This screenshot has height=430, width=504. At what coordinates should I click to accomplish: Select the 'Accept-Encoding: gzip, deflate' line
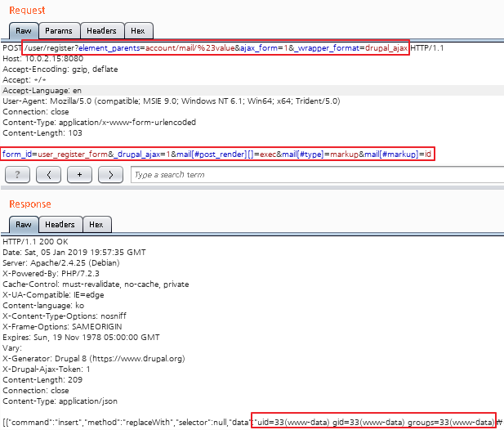pyautogui.click(x=60, y=69)
